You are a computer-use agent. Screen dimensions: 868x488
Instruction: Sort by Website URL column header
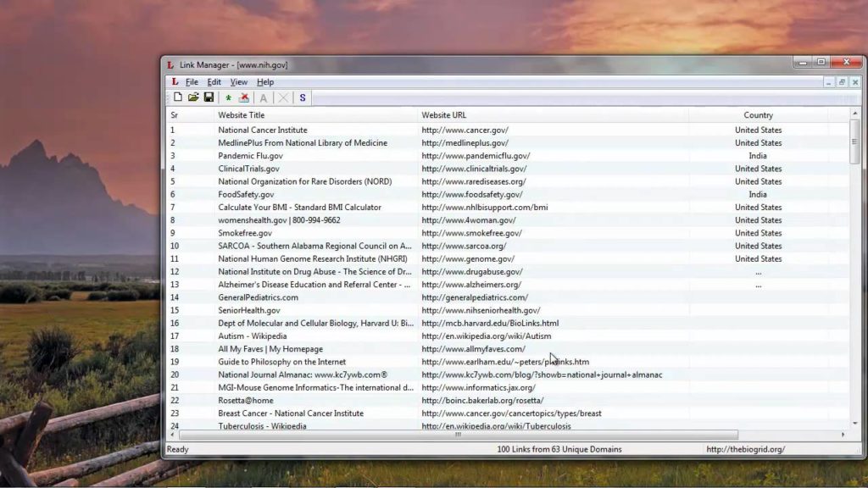(x=553, y=115)
